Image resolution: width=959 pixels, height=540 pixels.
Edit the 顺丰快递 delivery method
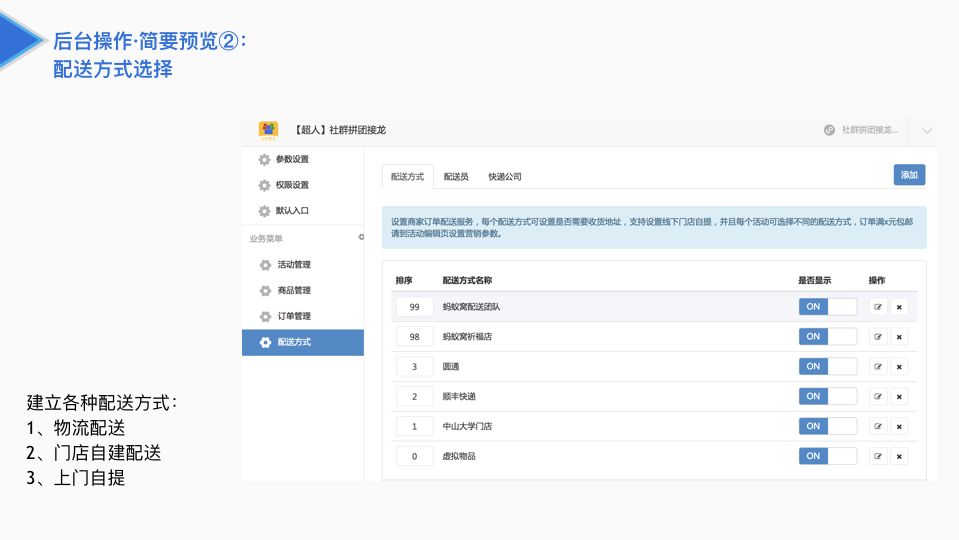(878, 397)
